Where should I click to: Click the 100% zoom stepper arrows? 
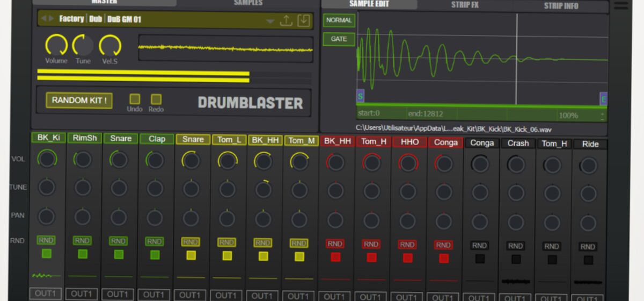point(602,116)
